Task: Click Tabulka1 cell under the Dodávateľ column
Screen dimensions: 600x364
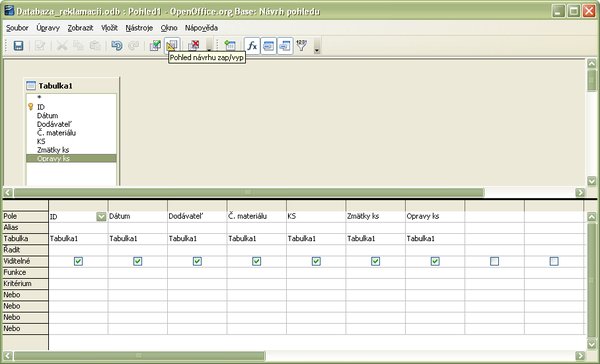Action: (197, 239)
